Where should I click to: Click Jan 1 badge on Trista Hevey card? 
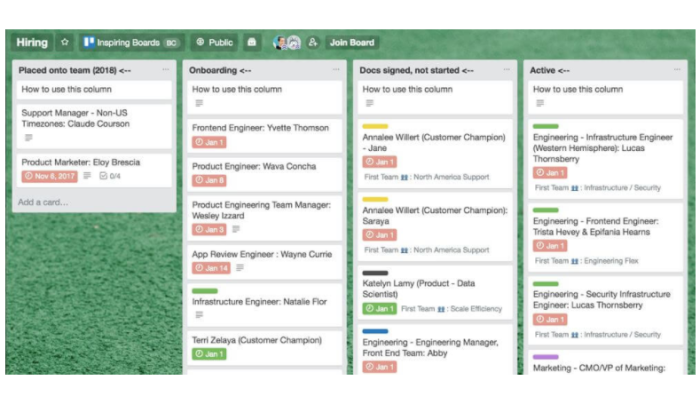pos(550,246)
